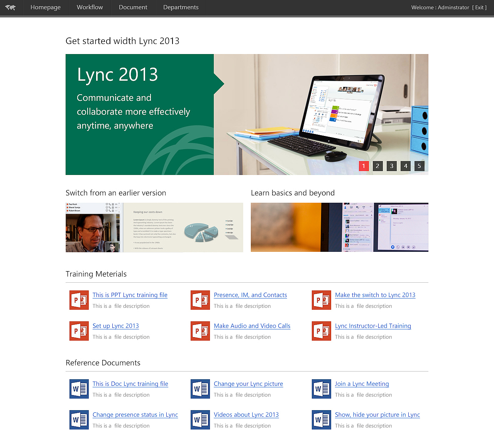Click Word icon for 'This is Doc Lync training file'

(x=79, y=389)
